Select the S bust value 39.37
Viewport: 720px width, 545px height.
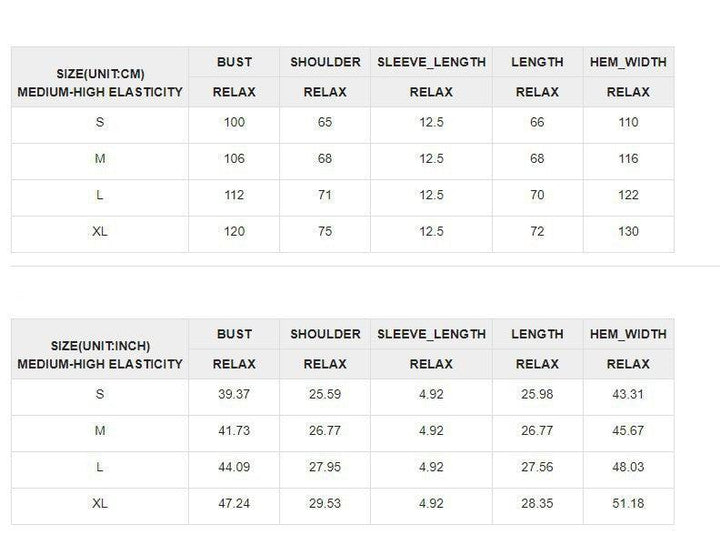tap(234, 394)
